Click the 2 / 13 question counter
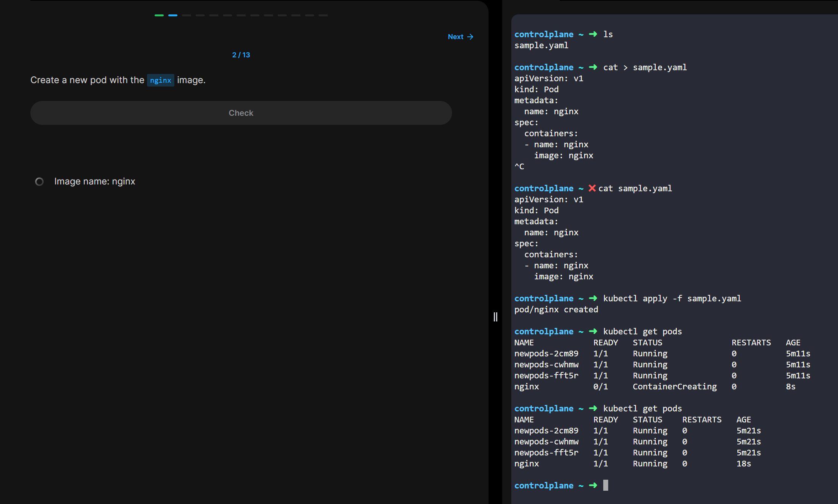The image size is (838, 504). point(241,55)
